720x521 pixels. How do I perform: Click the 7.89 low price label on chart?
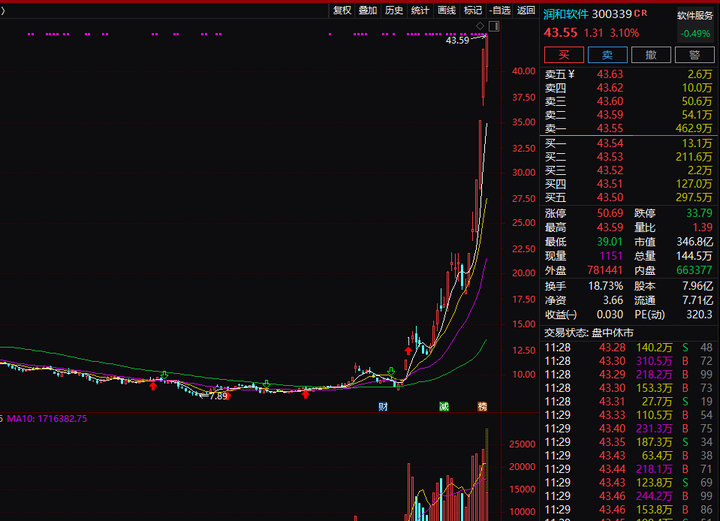pyautogui.click(x=219, y=396)
